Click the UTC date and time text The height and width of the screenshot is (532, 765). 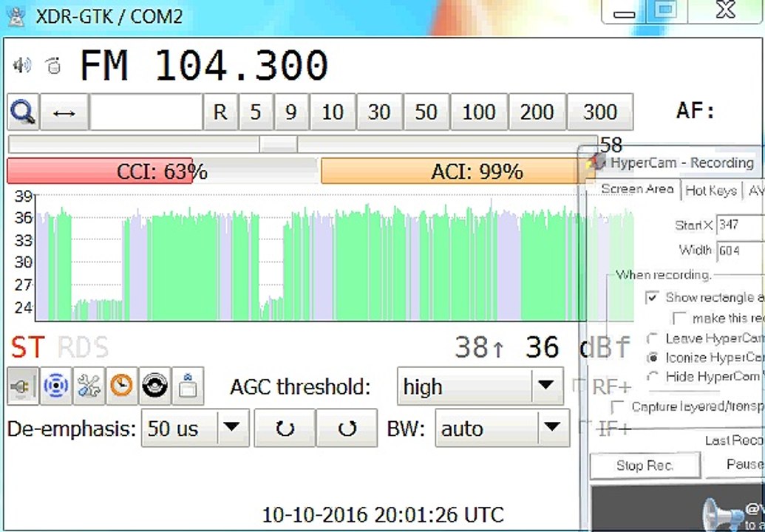coord(383,514)
